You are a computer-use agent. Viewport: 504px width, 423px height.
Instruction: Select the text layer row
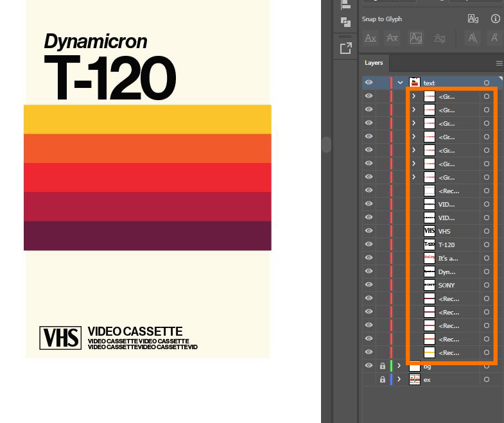(432, 83)
